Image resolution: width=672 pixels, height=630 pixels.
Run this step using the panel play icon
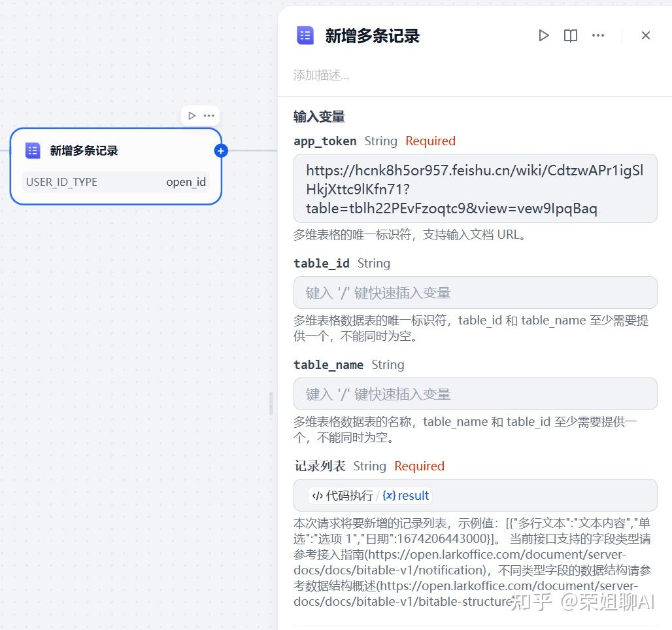pos(543,35)
